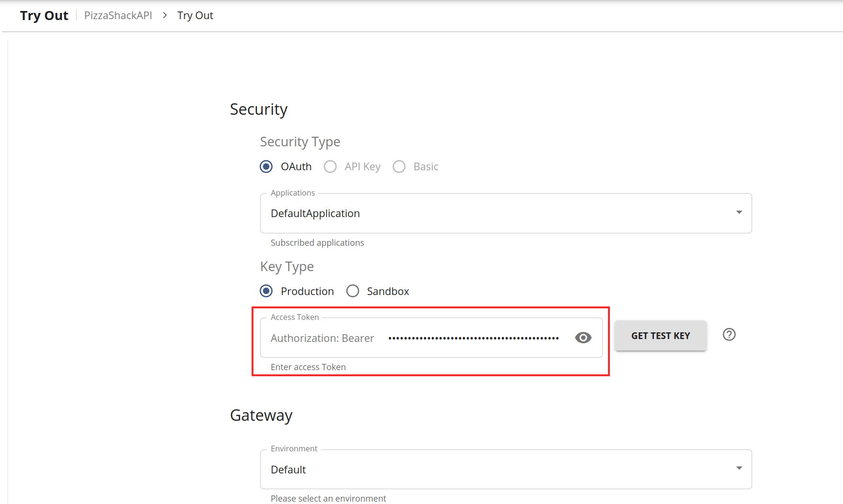
Task: Focus the masked Access Token input
Action: pyautogui.click(x=474, y=338)
